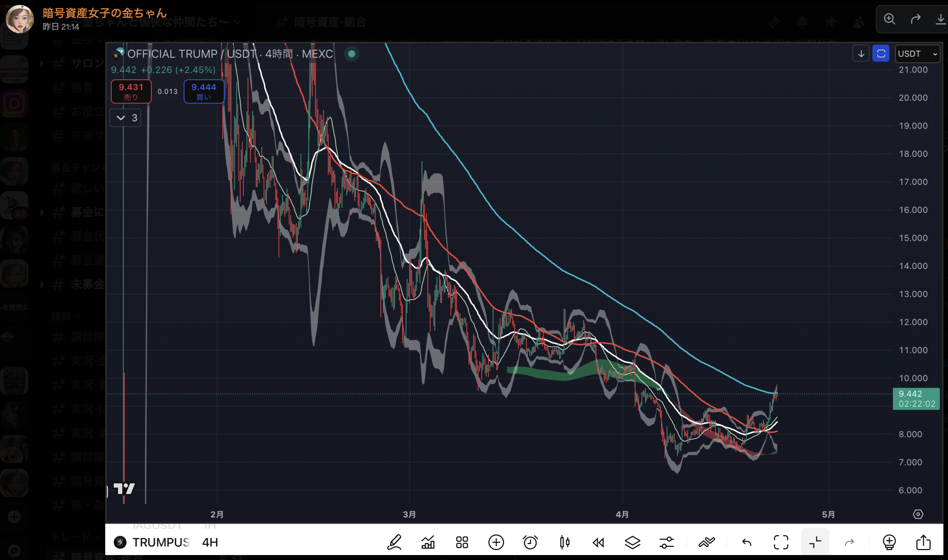Image resolution: width=948 pixels, height=560 pixels.
Task: Open chart settings sliders icon
Action: pos(667,543)
